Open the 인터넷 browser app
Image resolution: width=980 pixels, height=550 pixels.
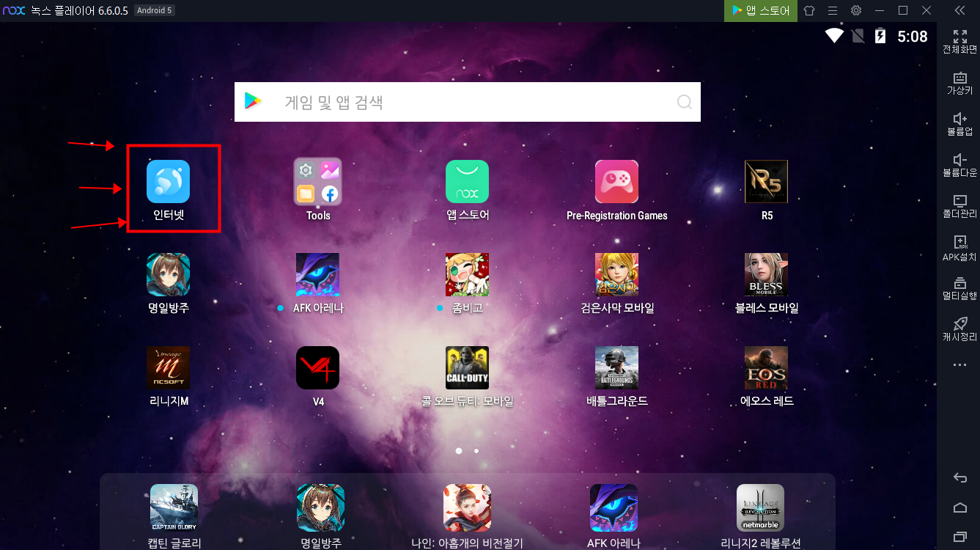tap(168, 182)
